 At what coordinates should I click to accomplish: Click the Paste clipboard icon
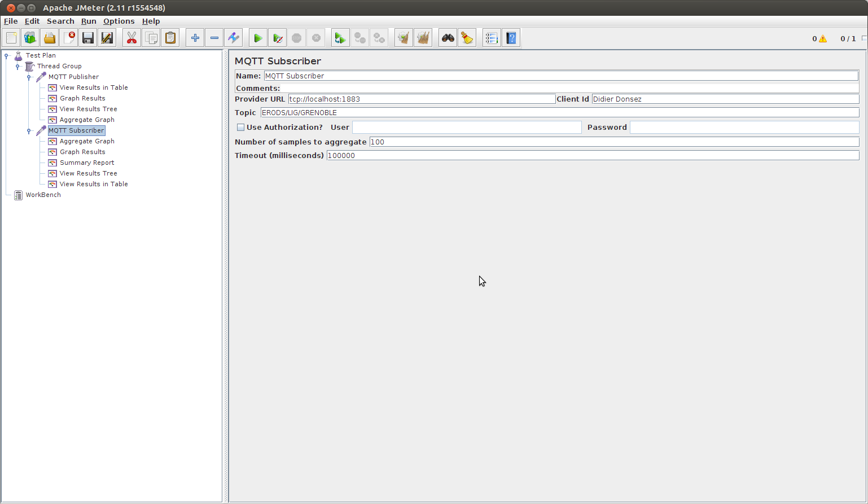tap(170, 38)
